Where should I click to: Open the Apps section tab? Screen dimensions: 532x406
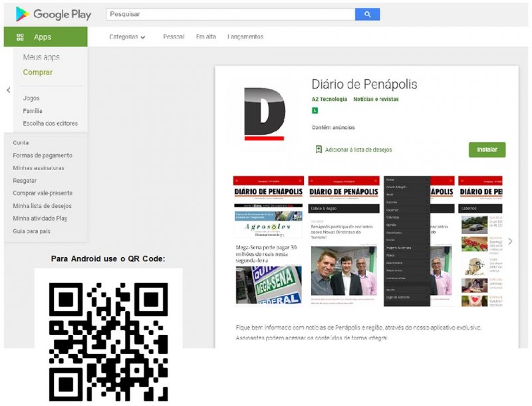(45, 37)
